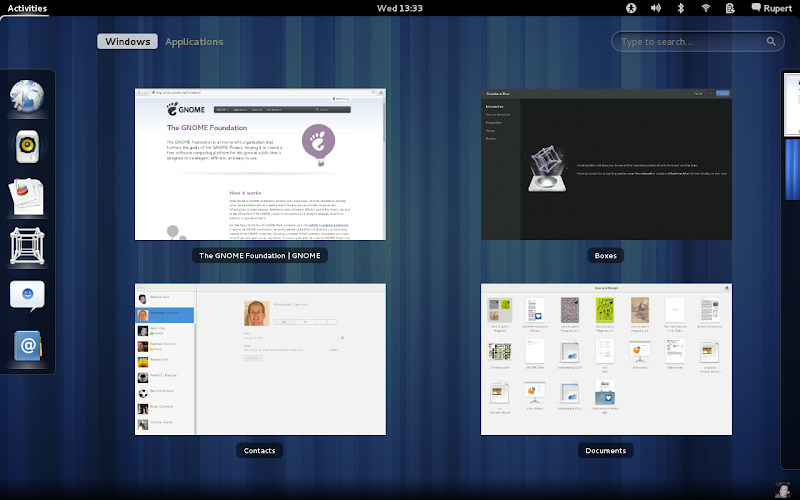Click the search box in GNOME site navbar
The height and width of the screenshot is (500, 800).
click(x=332, y=110)
